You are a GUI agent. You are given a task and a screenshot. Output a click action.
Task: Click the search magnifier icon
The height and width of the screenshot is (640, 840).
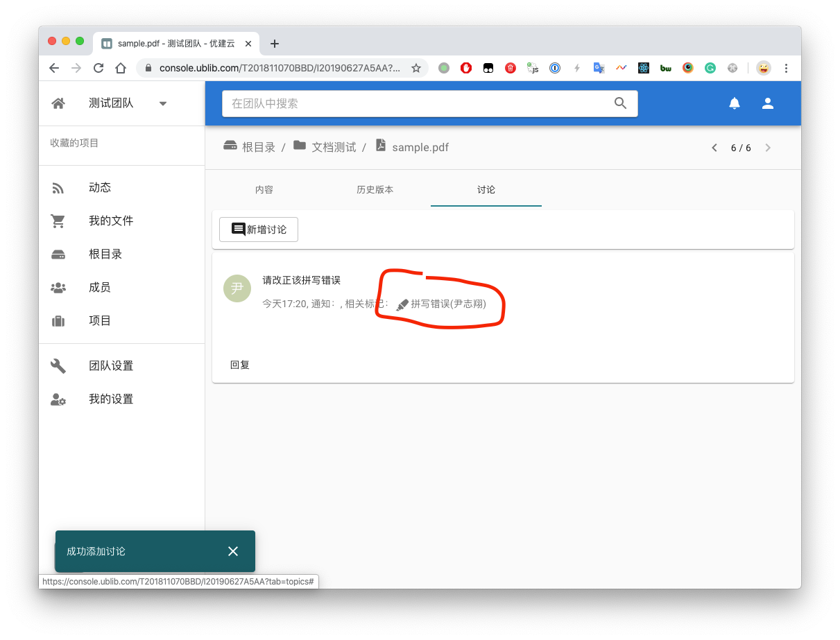620,103
